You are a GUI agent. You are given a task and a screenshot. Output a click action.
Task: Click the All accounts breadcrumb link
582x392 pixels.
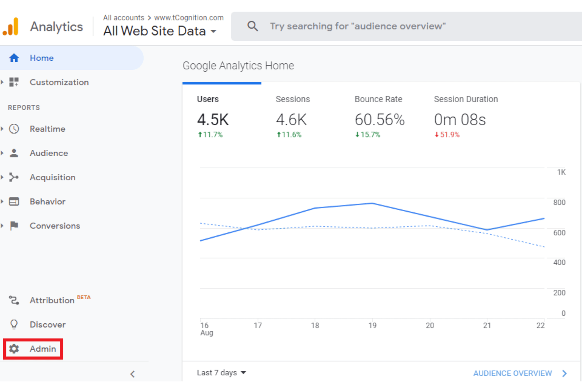[x=124, y=17]
